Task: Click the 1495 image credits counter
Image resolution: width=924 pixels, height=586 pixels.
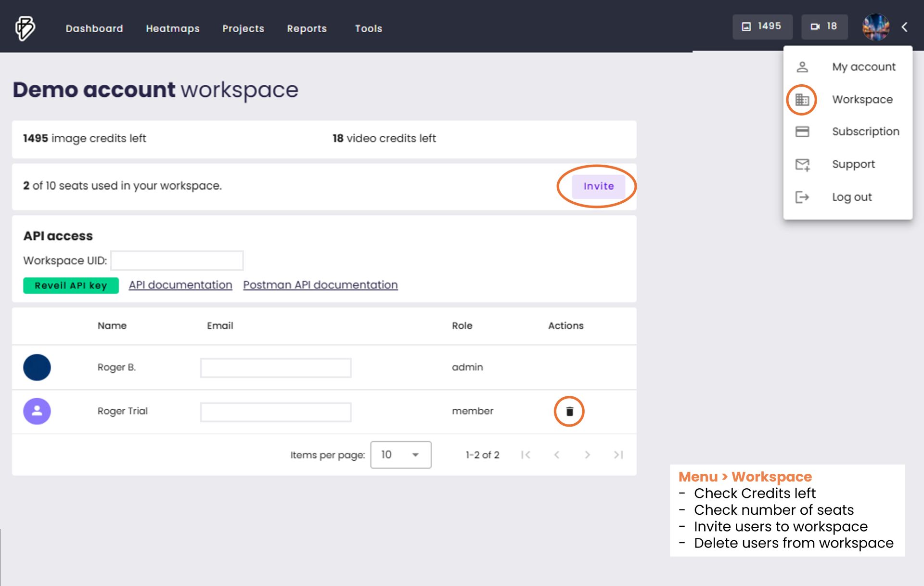Action: pos(762,26)
